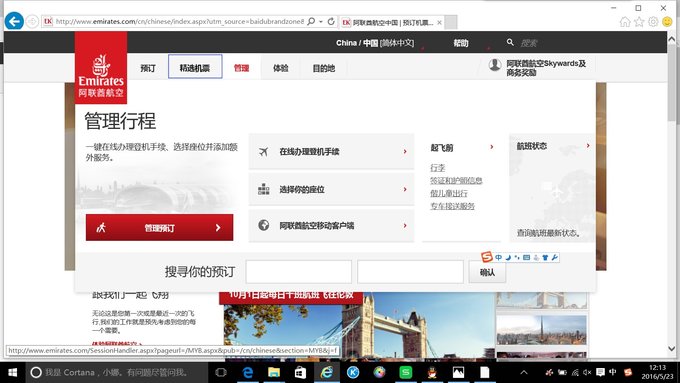Click the page scrollbar down arrow
This screenshot has width=680, height=383.
pos(671,348)
